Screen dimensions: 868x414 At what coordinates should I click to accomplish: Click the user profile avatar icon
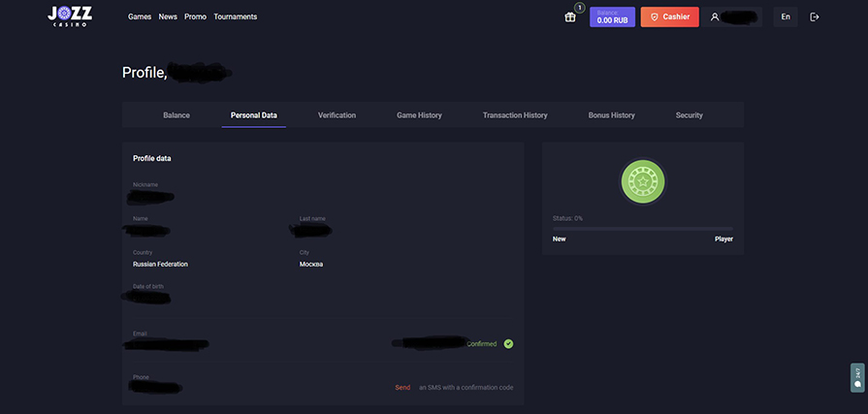715,16
